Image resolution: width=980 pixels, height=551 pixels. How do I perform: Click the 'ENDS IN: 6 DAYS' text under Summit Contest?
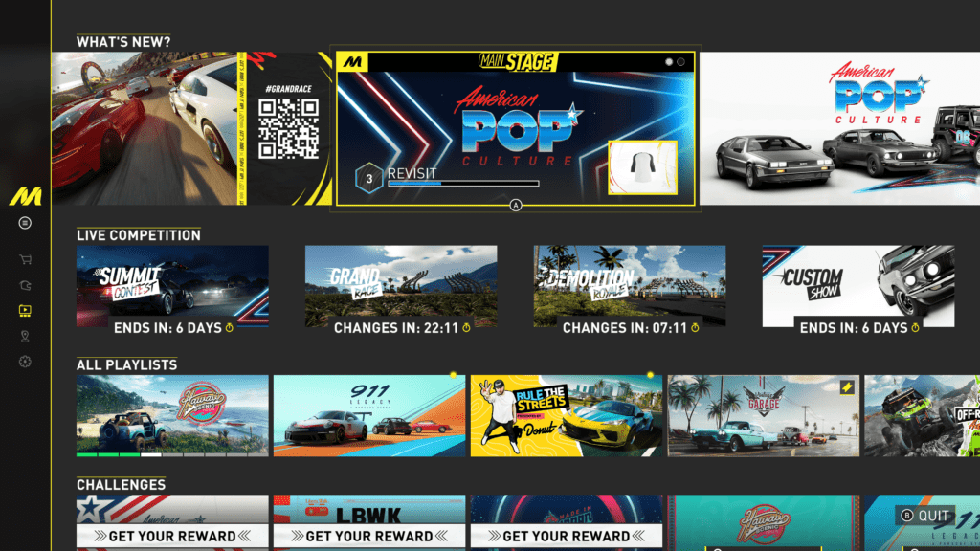pos(167,328)
